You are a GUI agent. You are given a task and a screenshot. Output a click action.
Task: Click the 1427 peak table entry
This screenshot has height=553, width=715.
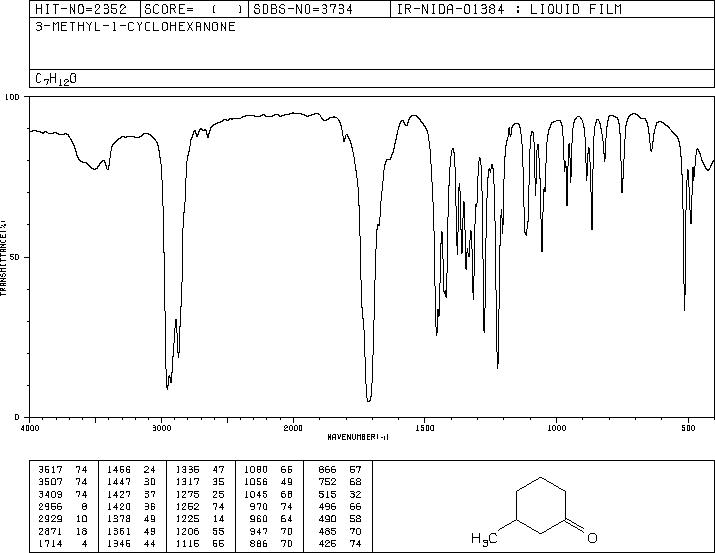coord(131,494)
